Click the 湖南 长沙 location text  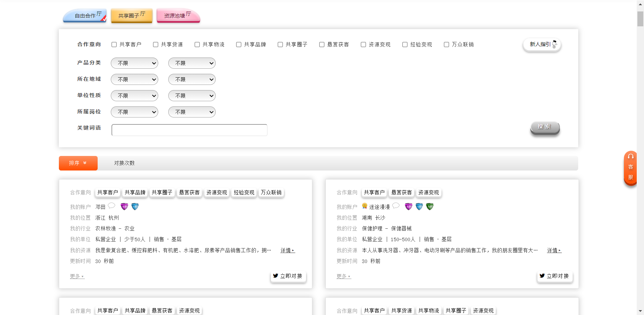374,218
